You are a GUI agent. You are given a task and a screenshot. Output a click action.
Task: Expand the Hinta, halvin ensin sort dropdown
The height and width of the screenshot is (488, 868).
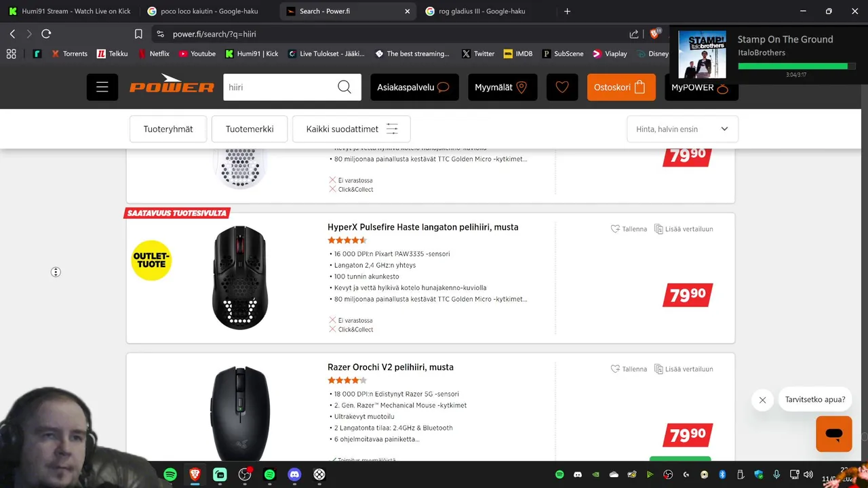point(682,129)
